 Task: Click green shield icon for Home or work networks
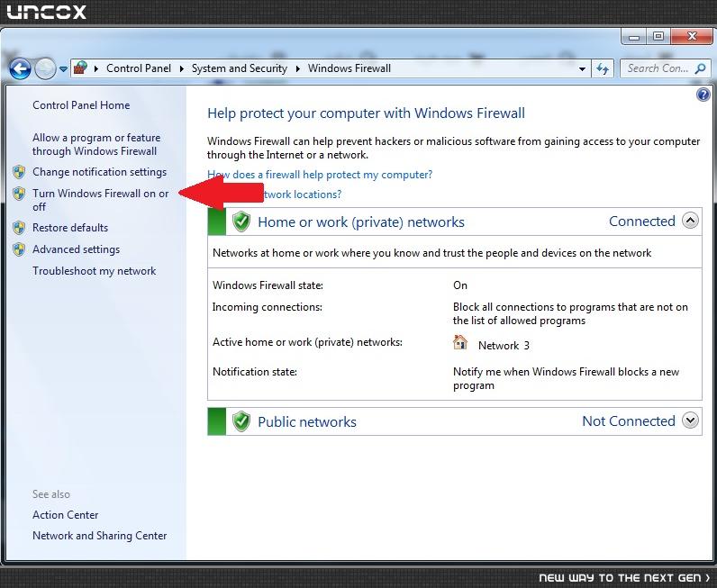click(241, 222)
